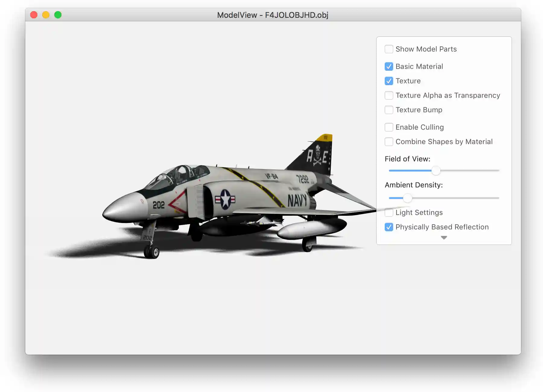Enable the Texture Bump checkbox

(389, 110)
